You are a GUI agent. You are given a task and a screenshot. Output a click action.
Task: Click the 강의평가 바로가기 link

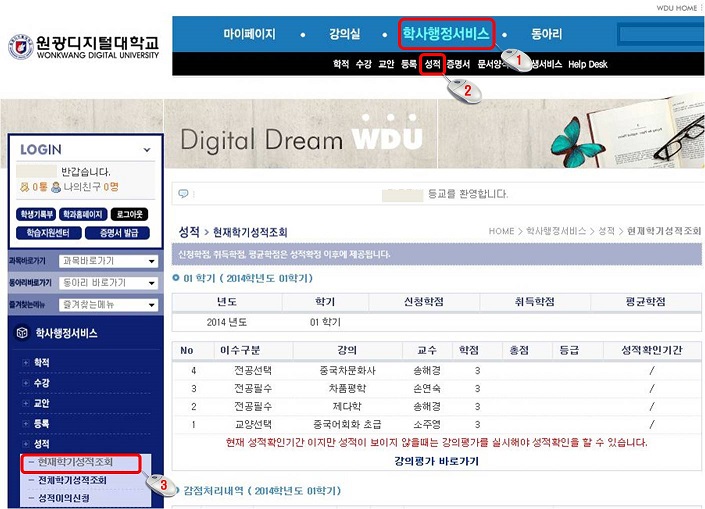435,461
